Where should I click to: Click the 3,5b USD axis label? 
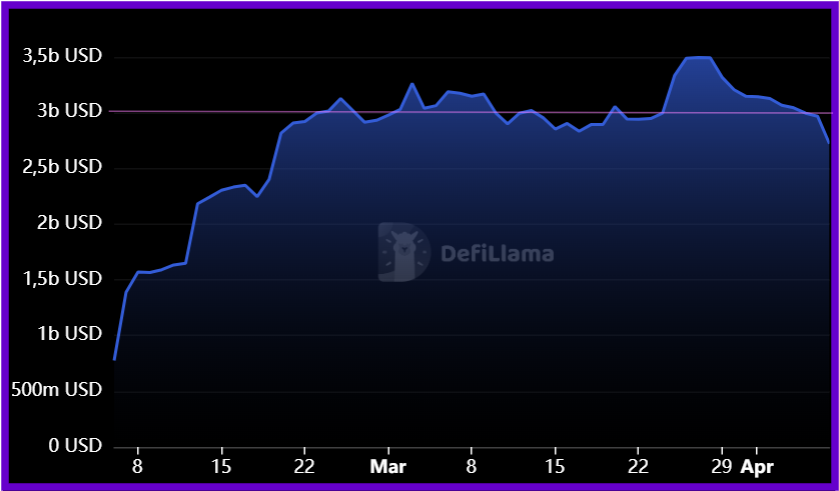click(x=62, y=57)
